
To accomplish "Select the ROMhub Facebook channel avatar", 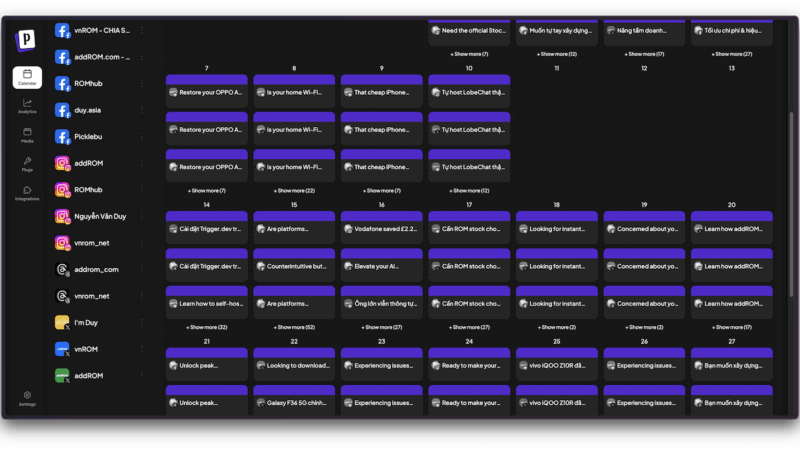I will pyautogui.click(x=62, y=84).
